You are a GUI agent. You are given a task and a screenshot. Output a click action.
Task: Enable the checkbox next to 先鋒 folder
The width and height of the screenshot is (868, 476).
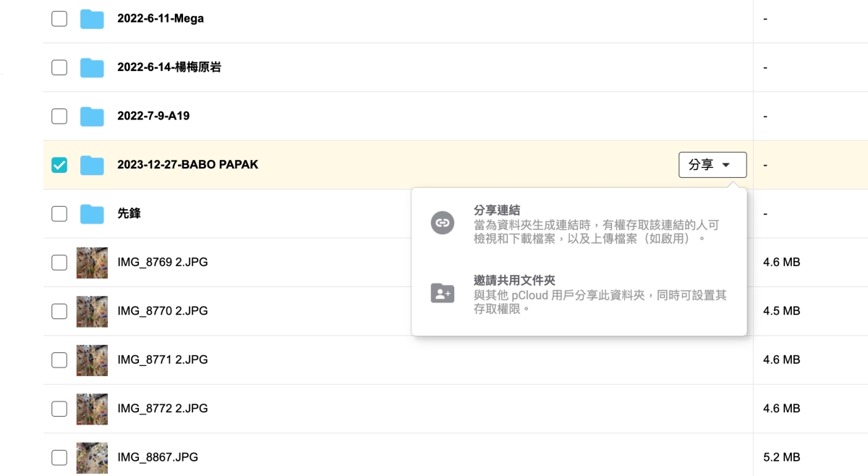point(59,213)
